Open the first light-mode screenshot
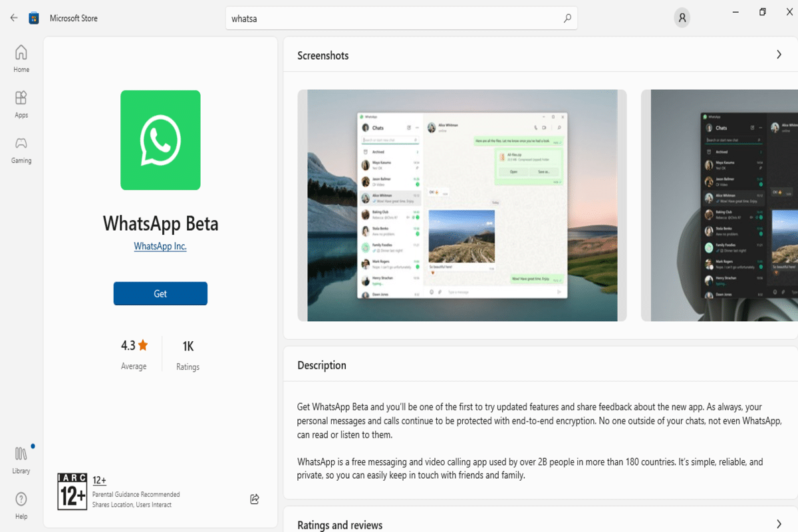798x532 pixels. coord(462,205)
